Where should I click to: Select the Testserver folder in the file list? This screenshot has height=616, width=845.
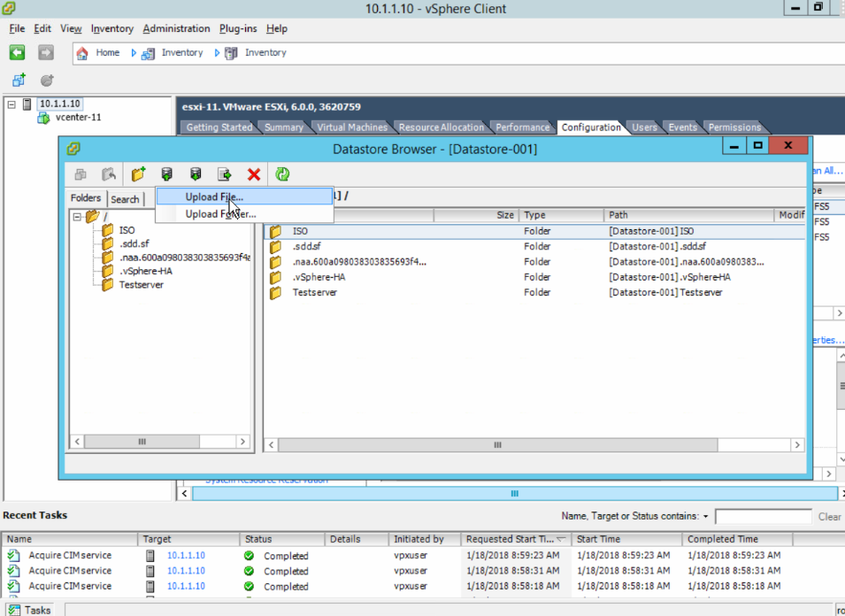pos(316,292)
